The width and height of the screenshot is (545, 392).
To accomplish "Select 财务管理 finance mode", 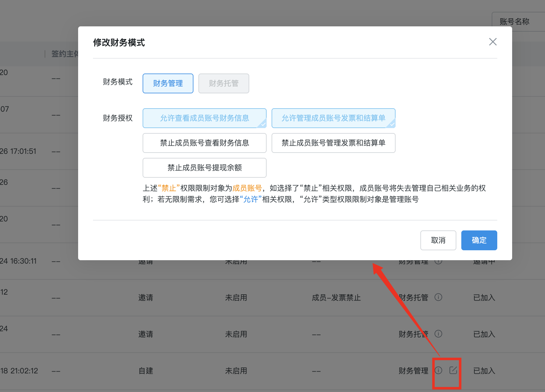I will [x=168, y=83].
